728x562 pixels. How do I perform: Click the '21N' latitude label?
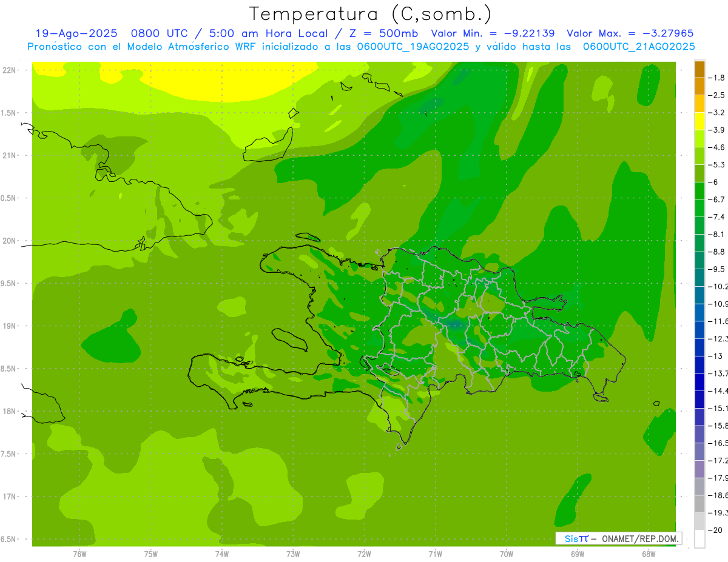10,156
